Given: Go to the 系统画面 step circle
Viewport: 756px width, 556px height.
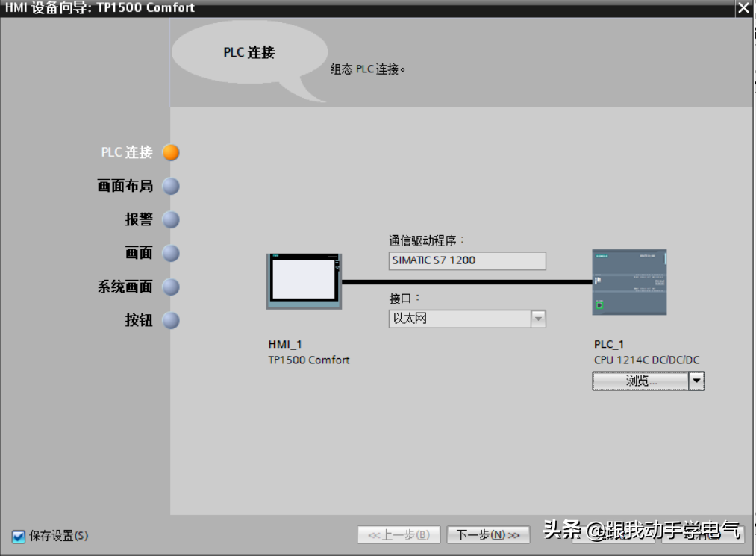Looking at the screenshot, I should [x=171, y=287].
